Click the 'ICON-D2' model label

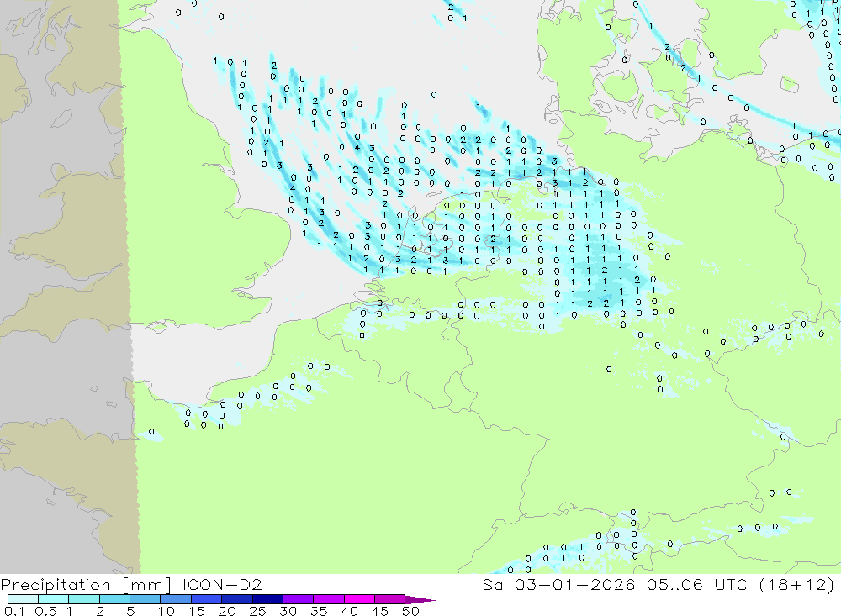222,584
